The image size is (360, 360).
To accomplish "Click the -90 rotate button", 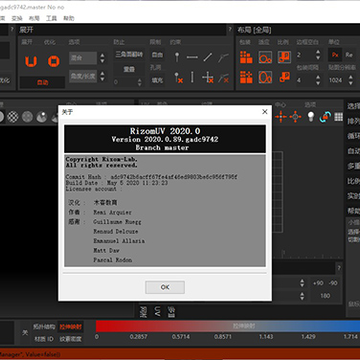I will (333, 283).
